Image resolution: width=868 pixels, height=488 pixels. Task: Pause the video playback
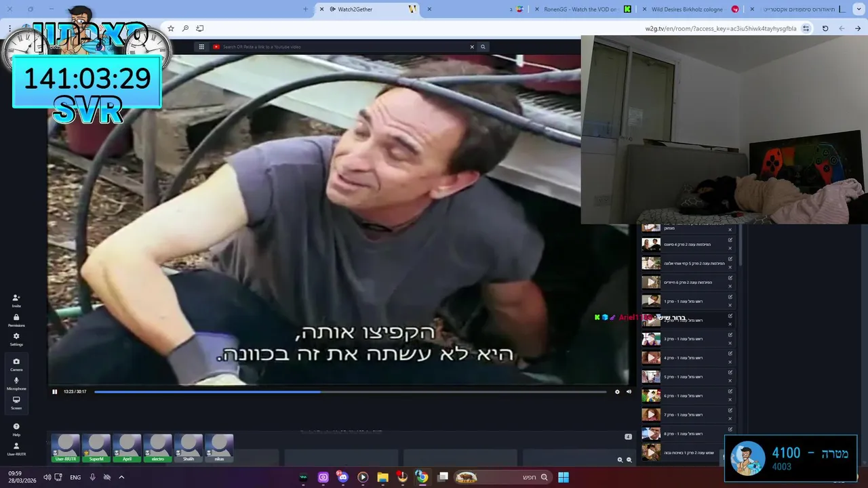(x=55, y=391)
